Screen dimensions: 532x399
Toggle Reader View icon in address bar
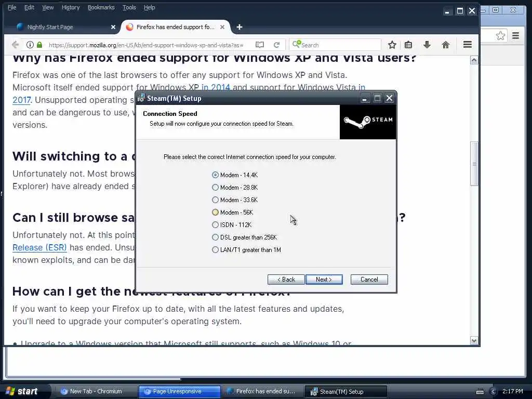pyautogui.click(x=260, y=45)
